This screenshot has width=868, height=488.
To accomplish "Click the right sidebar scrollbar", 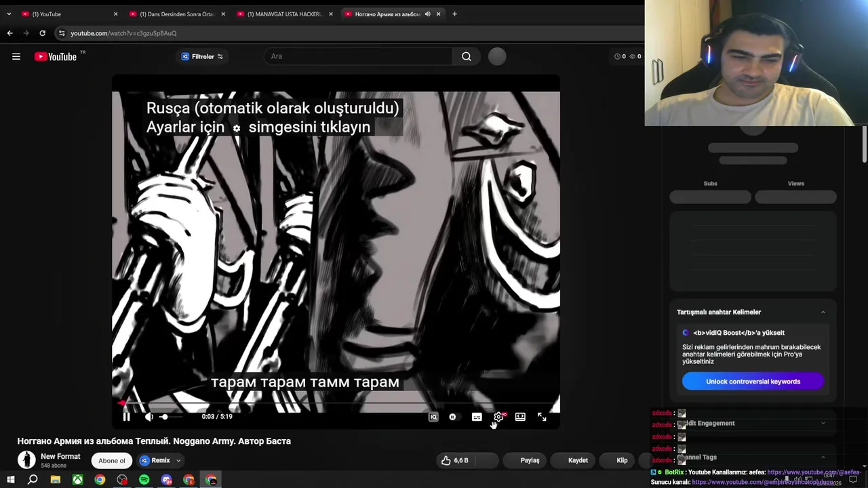I will click(x=865, y=144).
